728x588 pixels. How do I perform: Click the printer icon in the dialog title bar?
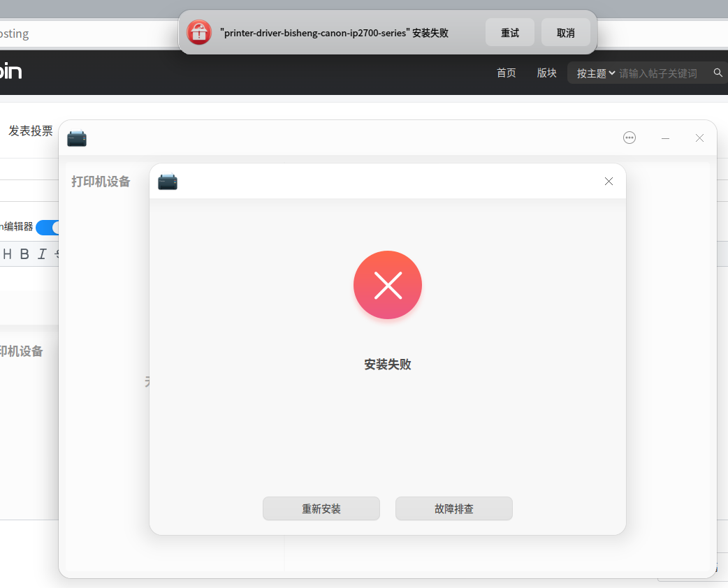coord(168,182)
